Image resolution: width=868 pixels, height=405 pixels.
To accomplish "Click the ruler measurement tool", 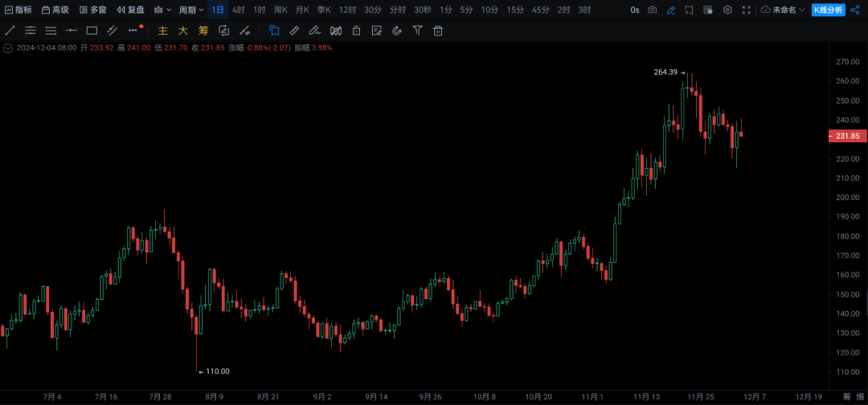I will tap(294, 31).
